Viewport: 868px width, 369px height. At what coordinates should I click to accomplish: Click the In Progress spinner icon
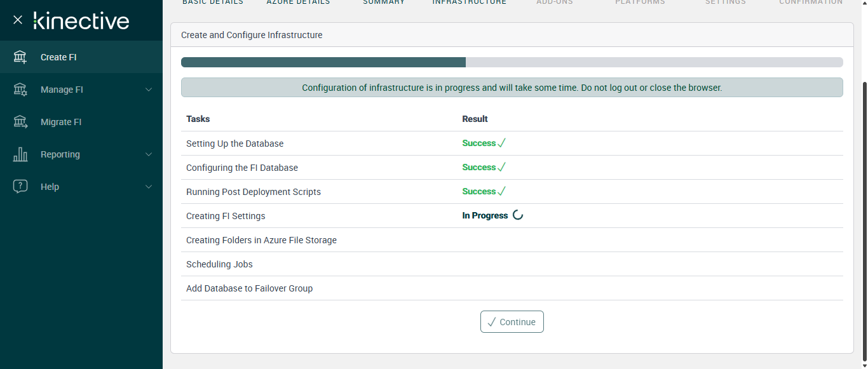[518, 215]
